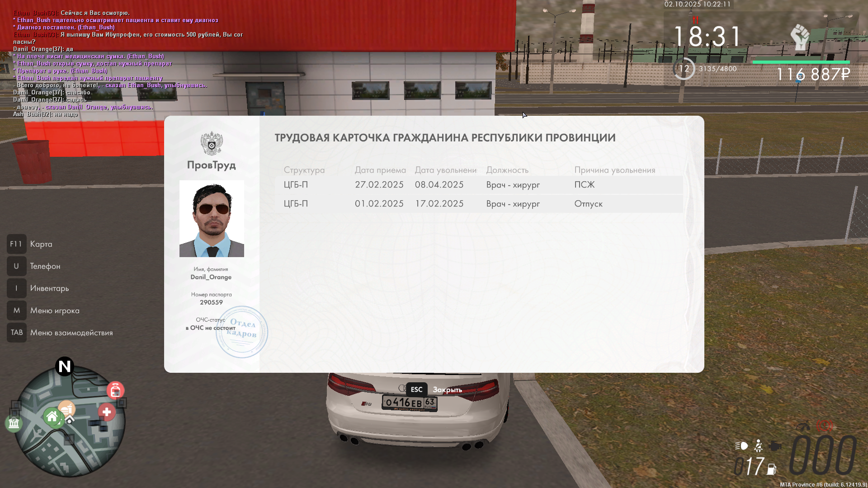Click the red handbrake warning indicator
The image size is (868, 488).
pos(825,426)
